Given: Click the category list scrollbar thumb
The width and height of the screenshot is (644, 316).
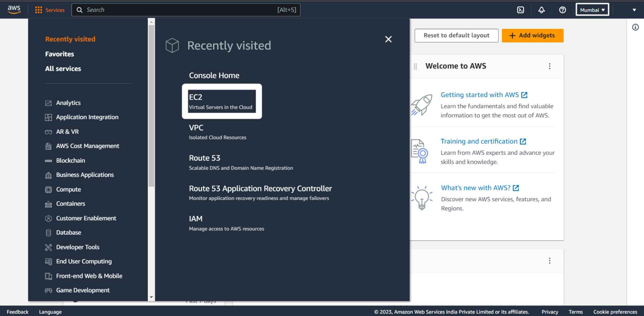Looking at the screenshot, I should [151, 106].
